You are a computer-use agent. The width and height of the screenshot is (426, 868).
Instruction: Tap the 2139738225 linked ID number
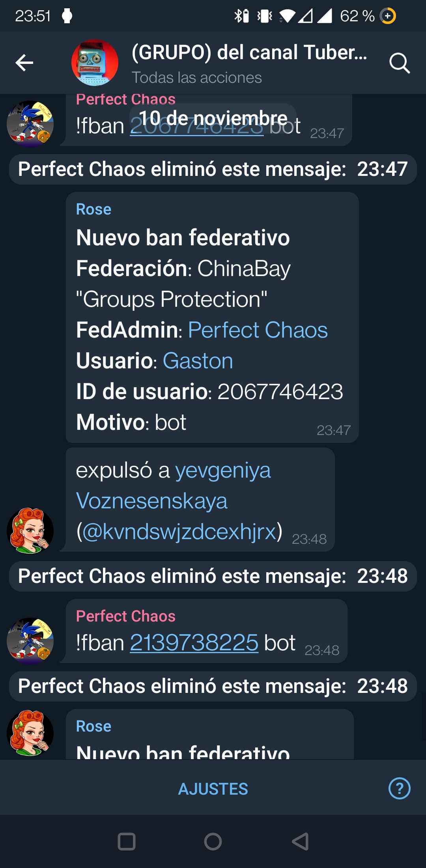click(194, 643)
